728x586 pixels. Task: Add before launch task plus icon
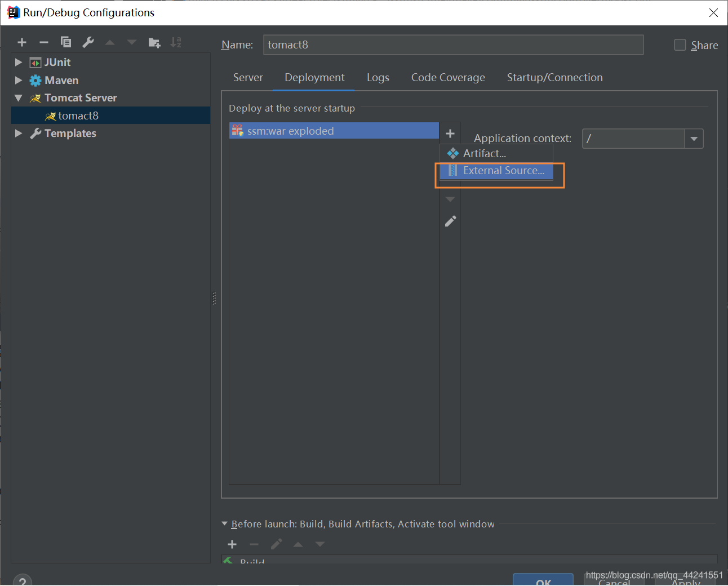[232, 544]
